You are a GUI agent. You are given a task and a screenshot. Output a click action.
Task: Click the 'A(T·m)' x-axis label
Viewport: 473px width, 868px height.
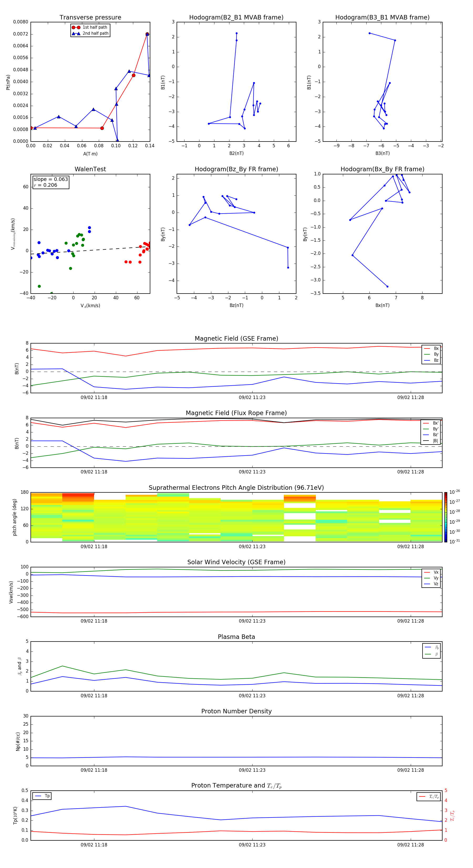[x=90, y=154]
